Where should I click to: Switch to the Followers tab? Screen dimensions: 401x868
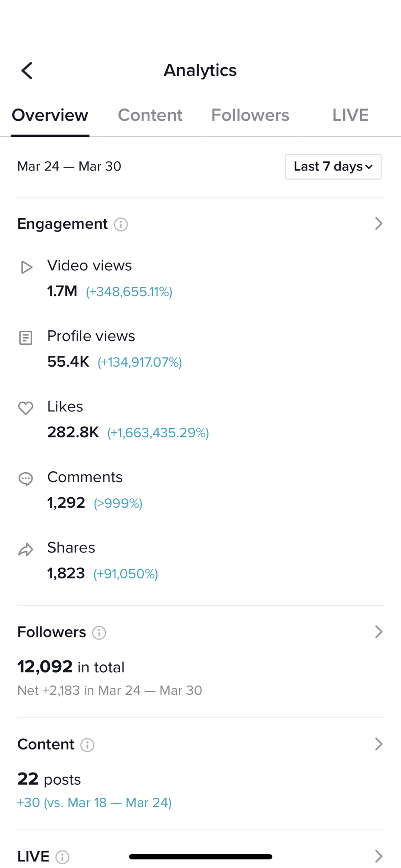[x=250, y=115]
